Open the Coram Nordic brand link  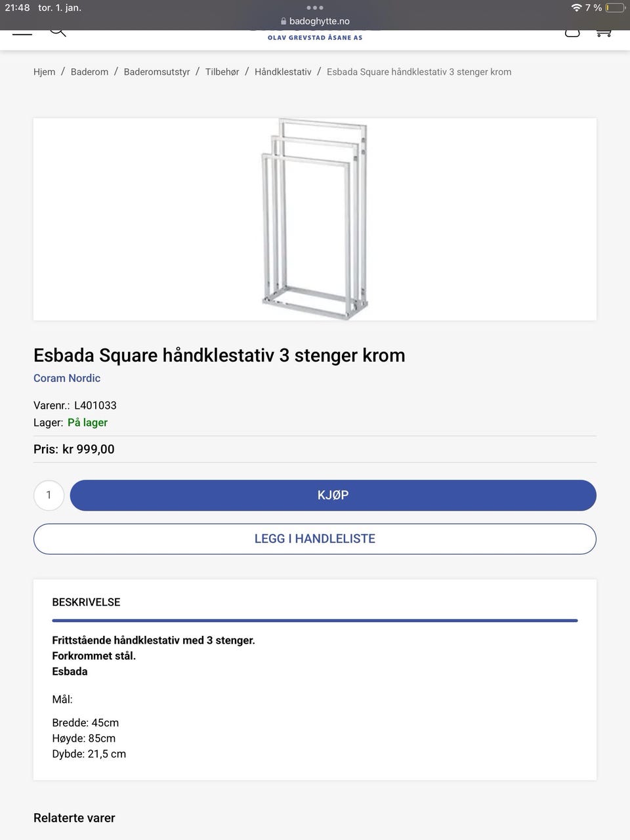[67, 378]
